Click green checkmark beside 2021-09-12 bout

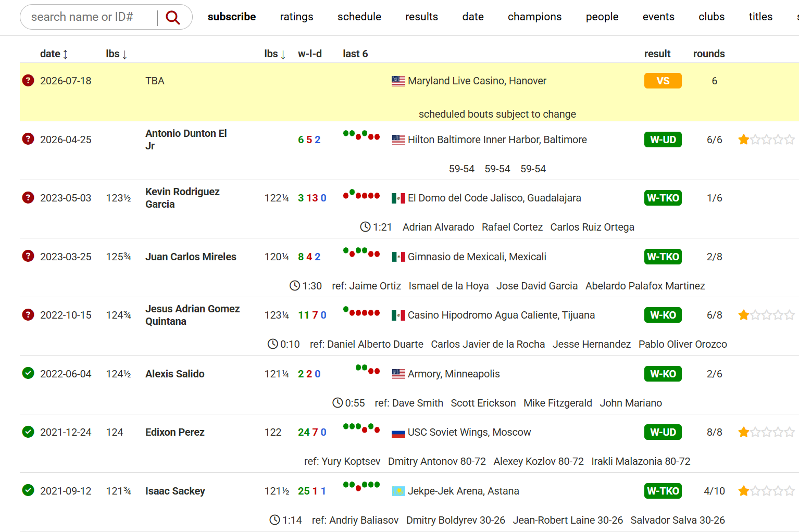click(x=28, y=490)
